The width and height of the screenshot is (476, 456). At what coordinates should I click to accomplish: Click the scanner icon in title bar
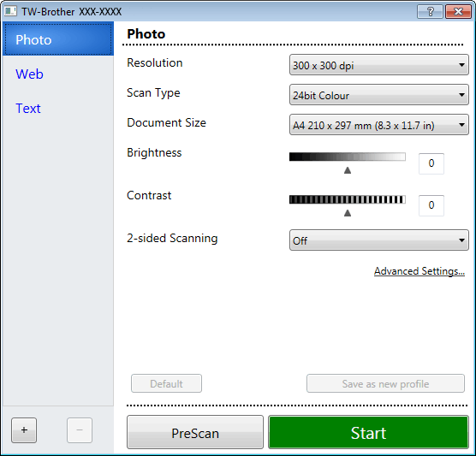coord(10,11)
